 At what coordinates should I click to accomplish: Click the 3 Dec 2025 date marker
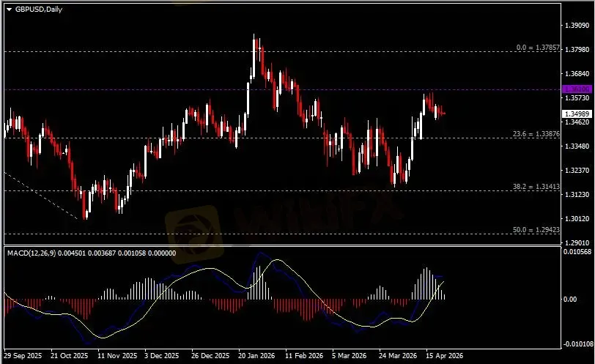(162, 355)
